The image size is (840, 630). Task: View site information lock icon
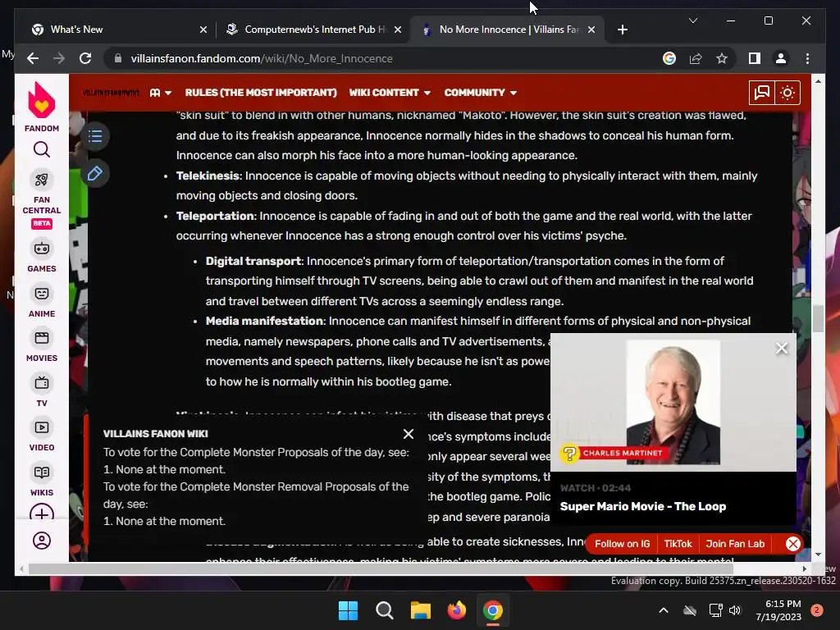118,58
